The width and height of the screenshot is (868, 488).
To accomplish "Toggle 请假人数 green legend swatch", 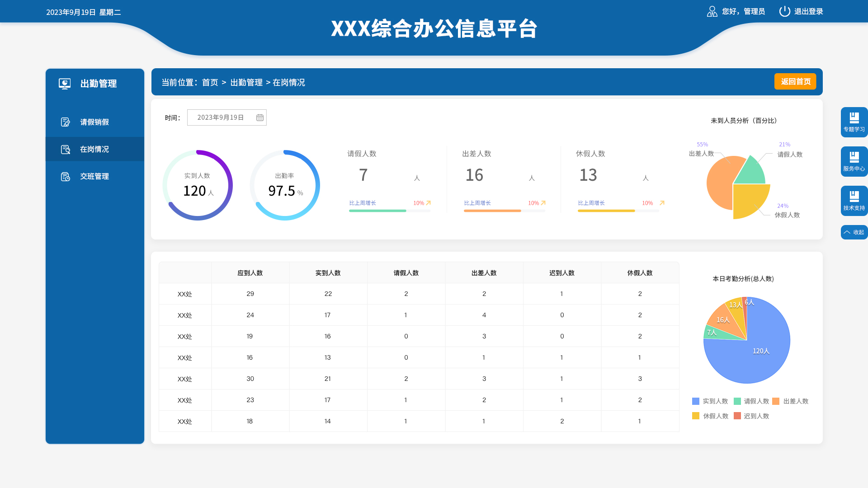I will click(737, 401).
